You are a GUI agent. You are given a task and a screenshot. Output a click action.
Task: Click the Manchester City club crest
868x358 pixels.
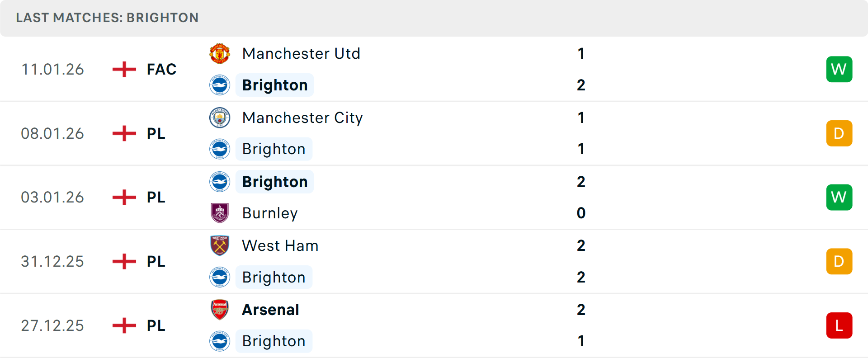220,118
